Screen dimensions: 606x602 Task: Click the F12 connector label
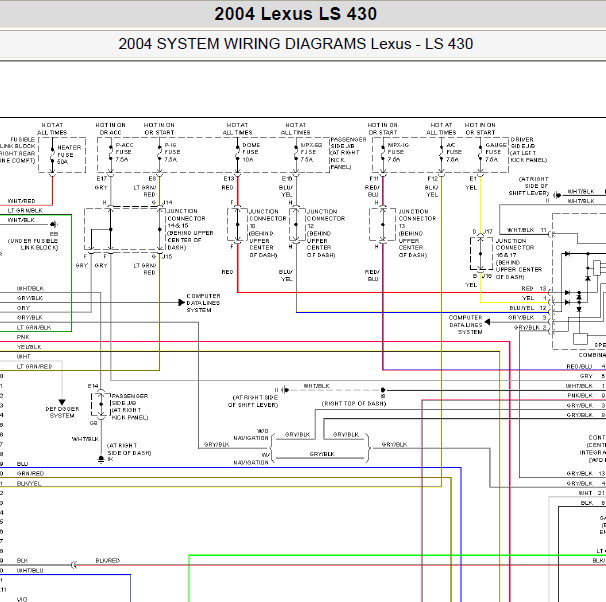point(432,179)
